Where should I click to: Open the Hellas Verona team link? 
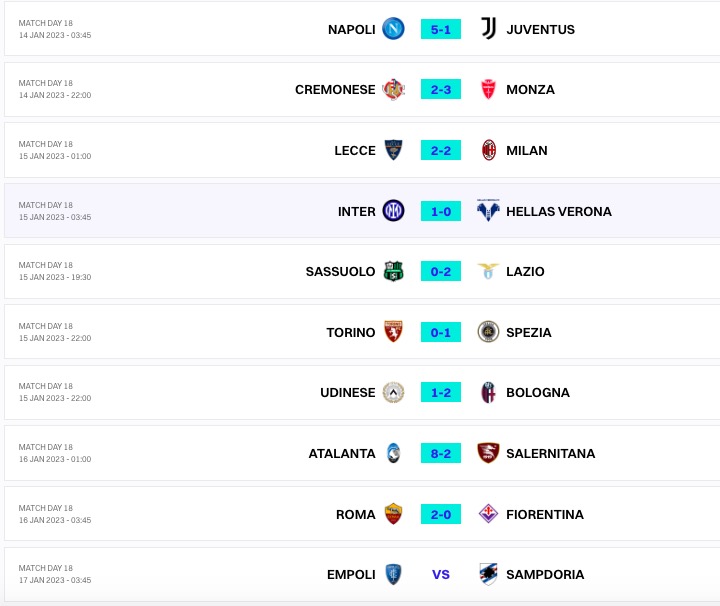click(x=558, y=211)
